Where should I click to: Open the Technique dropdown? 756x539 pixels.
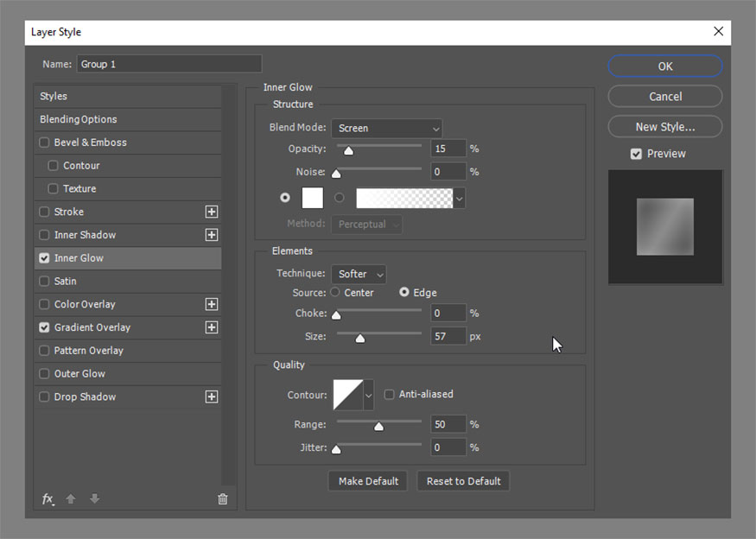pos(358,273)
